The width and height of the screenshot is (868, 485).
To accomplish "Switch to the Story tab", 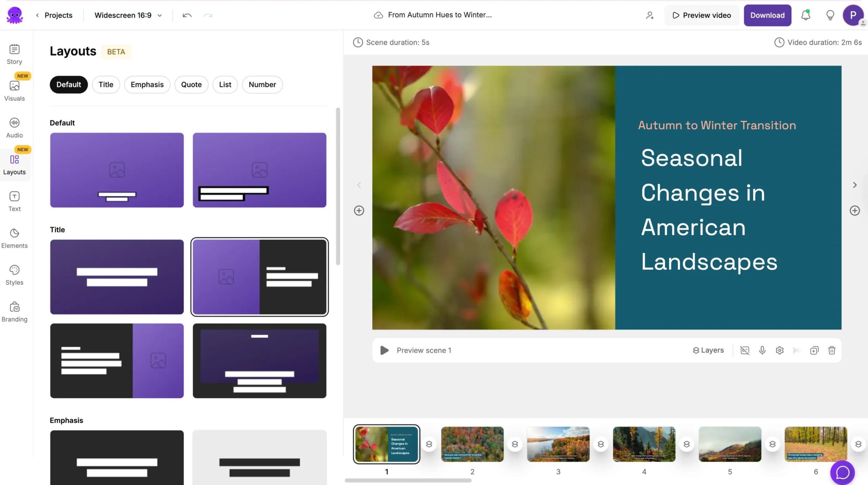I will (x=14, y=54).
